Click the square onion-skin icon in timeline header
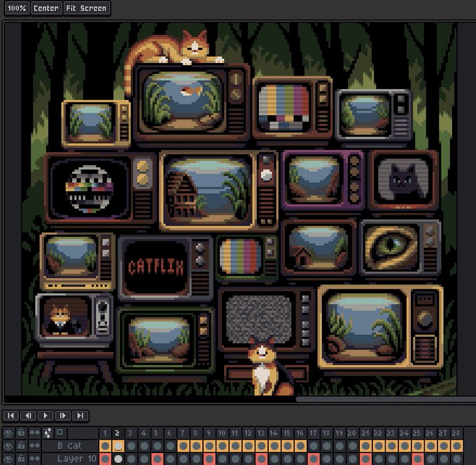 click(59, 432)
